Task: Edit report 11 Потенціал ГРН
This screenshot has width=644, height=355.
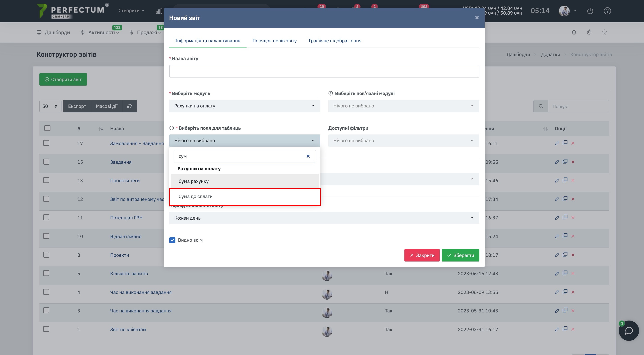Action: (x=557, y=218)
